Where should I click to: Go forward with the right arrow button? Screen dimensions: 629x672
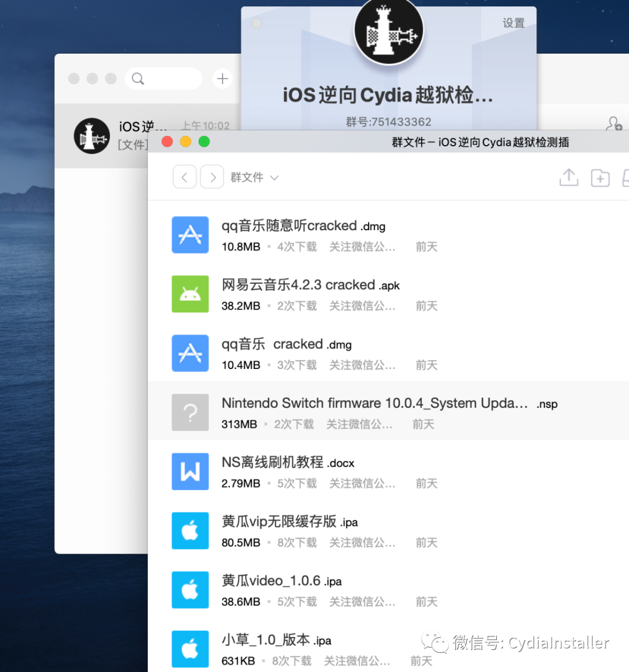pyautogui.click(x=212, y=177)
